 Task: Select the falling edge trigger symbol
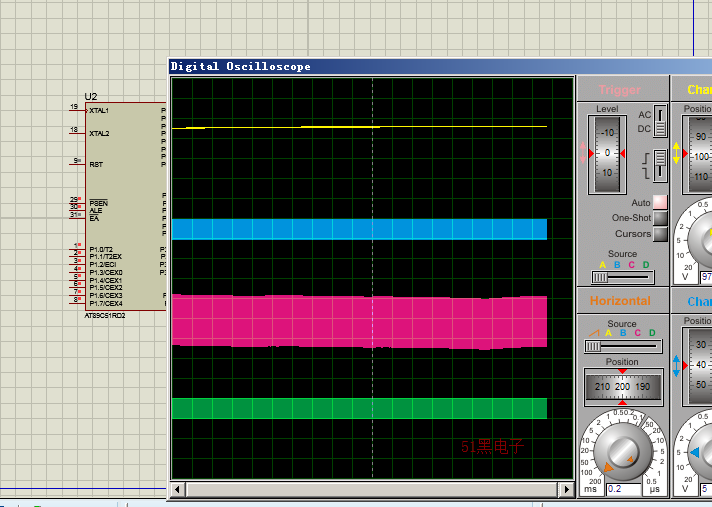click(x=647, y=173)
